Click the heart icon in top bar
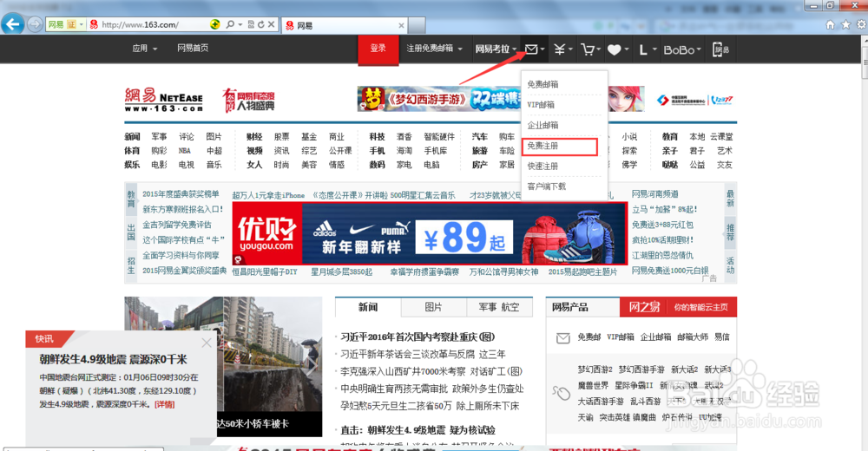The width and height of the screenshot is (868, 451). click(x=615, y=49)
